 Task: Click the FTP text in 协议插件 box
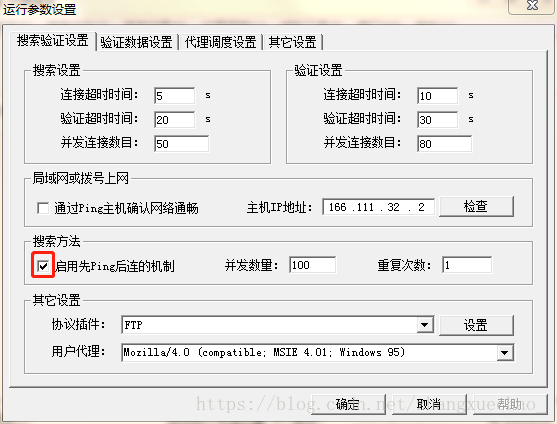[x=133, y=325]
